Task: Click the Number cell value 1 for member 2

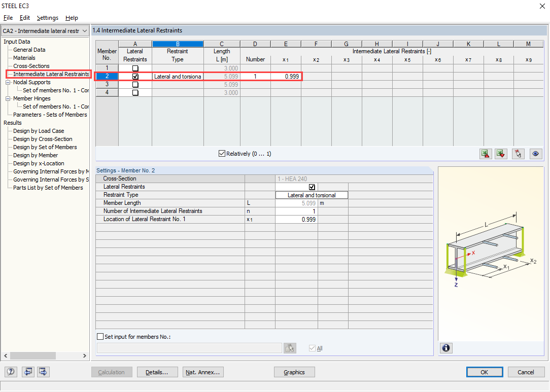Action: pyautogui.click(x=255, y=76)
